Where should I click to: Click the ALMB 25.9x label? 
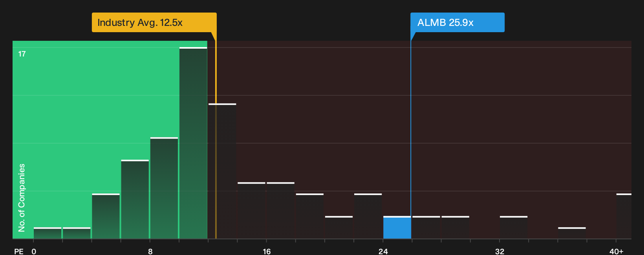pos(457,22)
